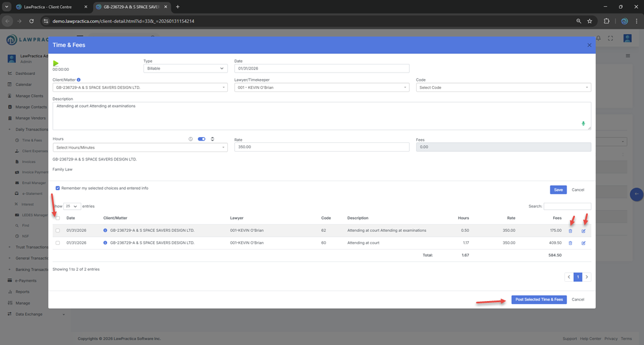This screenshot has height=345, width=644.
Task: Check the select-all checkbox in table header
Action: 57,218
